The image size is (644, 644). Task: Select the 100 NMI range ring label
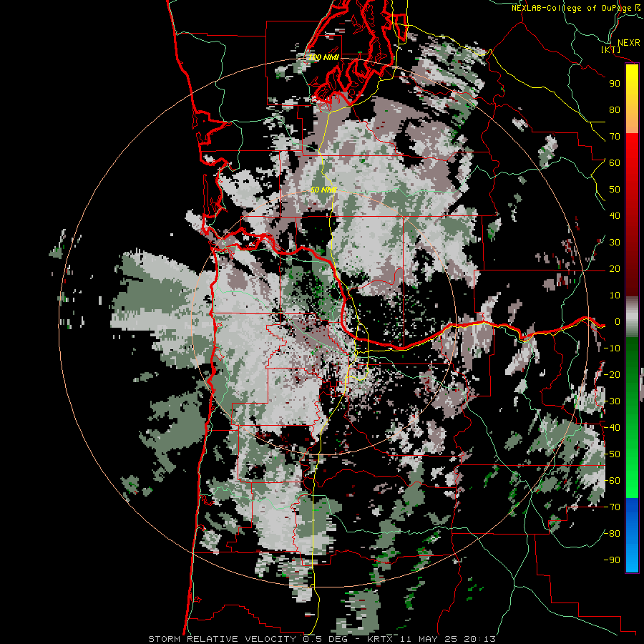[323, 57]
